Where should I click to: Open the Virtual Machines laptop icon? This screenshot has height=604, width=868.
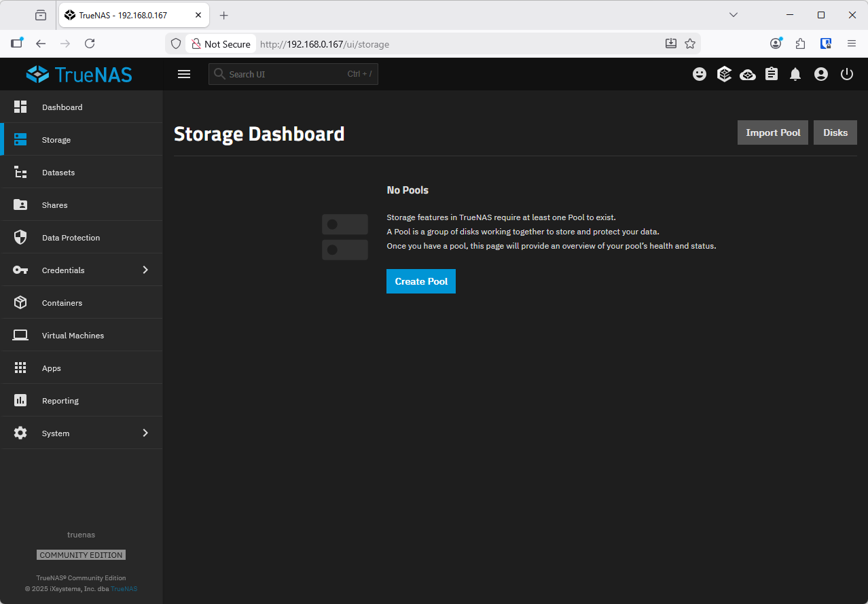(x=20, y=335)
